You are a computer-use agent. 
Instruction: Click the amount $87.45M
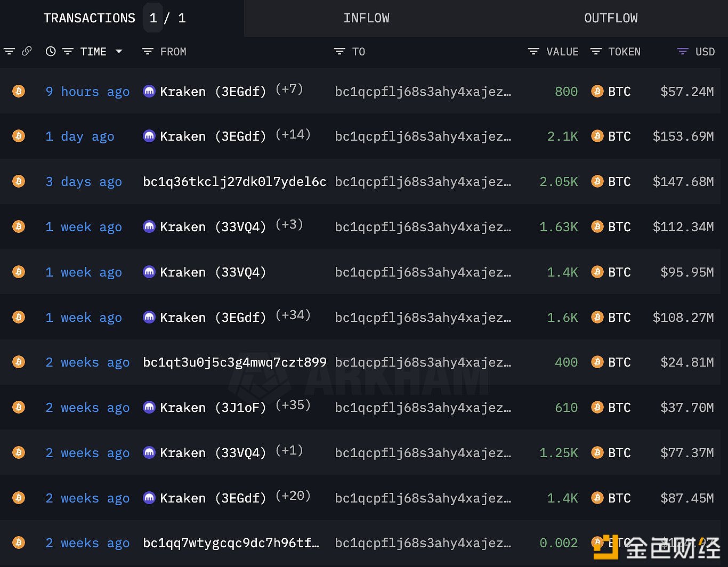pos(687,498)
